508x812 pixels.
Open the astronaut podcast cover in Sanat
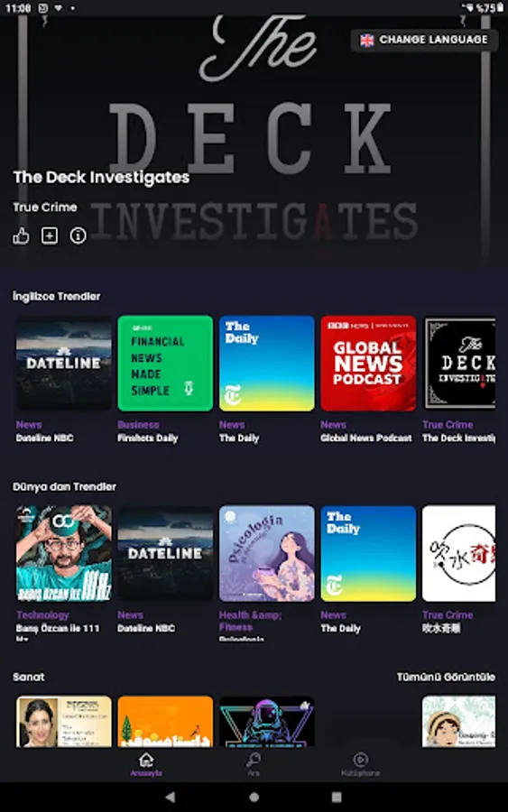click(x=267, y=722)
